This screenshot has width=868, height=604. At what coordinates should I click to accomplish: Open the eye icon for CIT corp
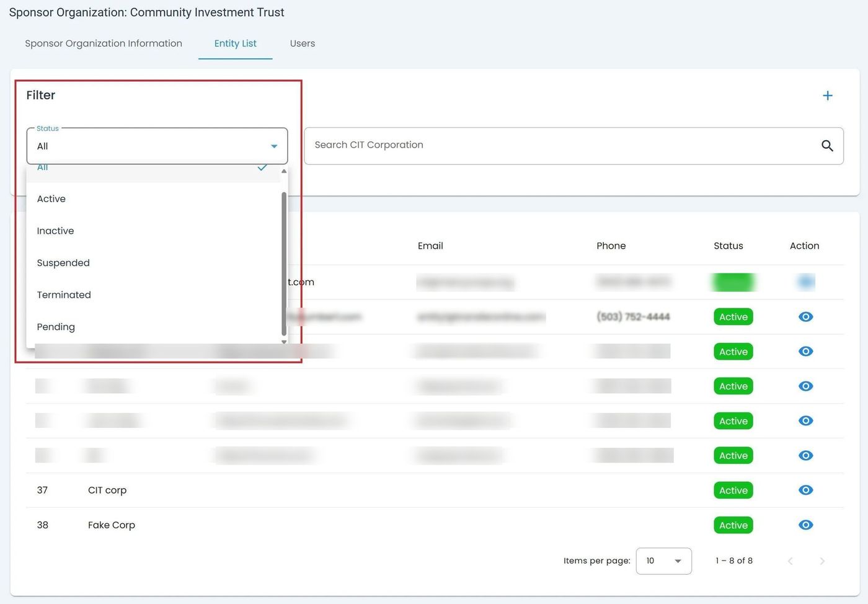805,491
